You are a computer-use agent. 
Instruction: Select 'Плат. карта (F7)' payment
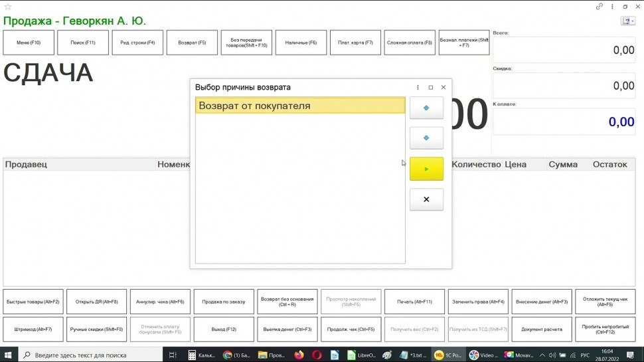click(x=355, y=43)
